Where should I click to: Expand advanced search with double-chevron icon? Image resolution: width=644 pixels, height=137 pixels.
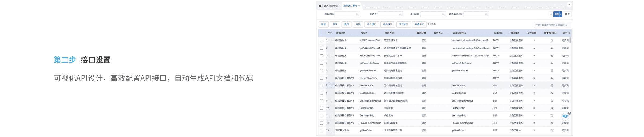pyautogui.click(x=550, y=14)
